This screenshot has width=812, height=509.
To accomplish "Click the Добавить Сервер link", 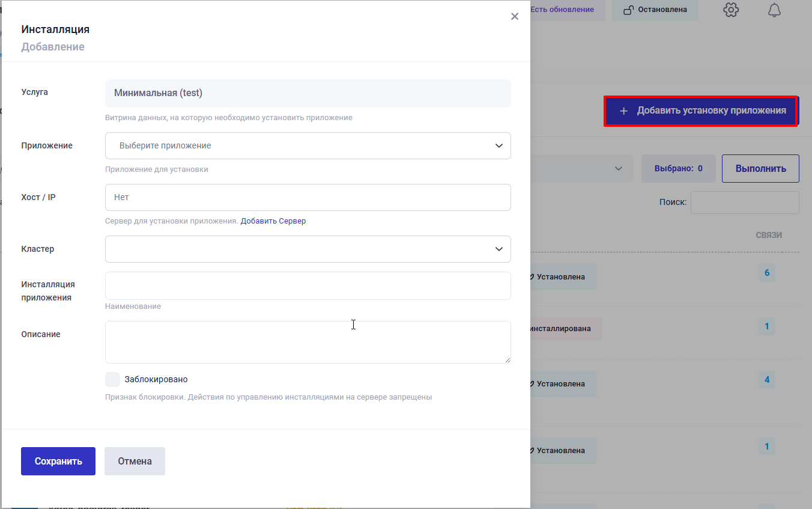I will (x=273, y=221).
